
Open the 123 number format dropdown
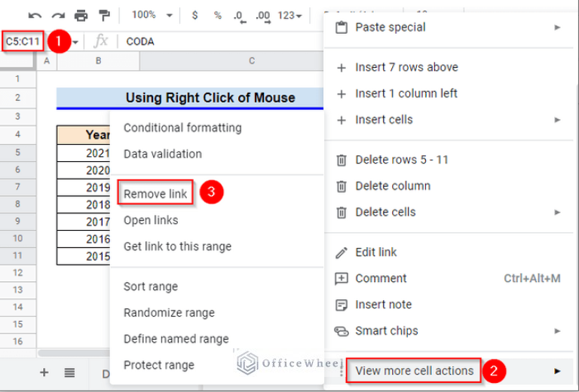(x=289, y=15)
